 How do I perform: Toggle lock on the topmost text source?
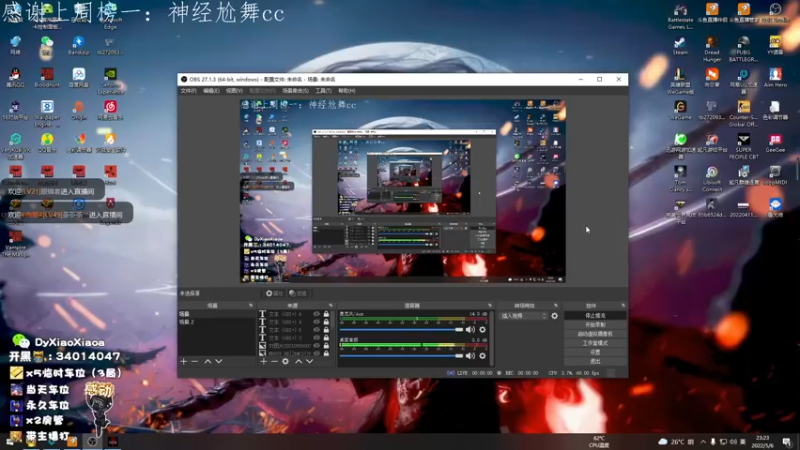(x=326, y=314)
